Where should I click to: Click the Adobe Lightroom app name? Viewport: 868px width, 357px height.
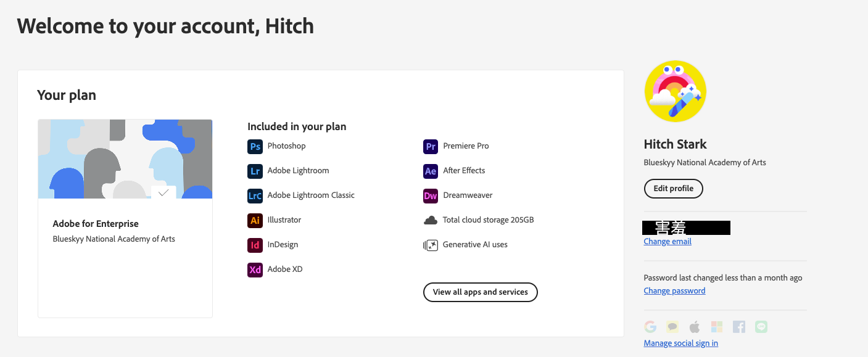[299, 171]
